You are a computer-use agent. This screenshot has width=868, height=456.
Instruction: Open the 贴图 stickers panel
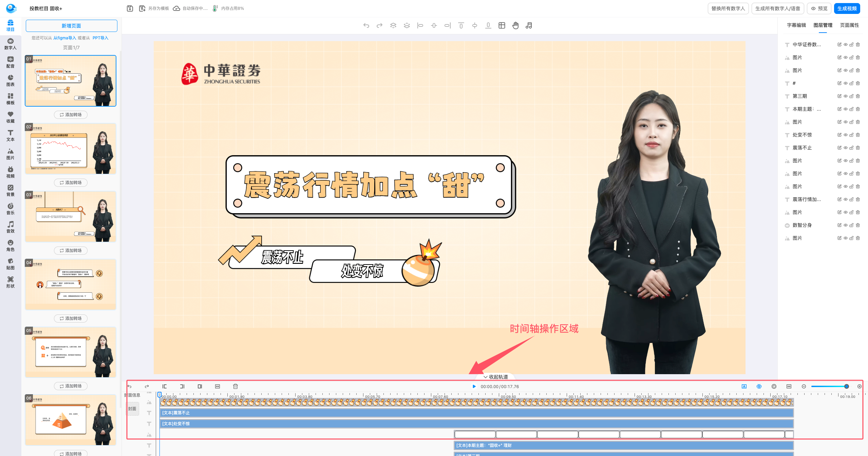pyautogui.click(x=10, y=264)
